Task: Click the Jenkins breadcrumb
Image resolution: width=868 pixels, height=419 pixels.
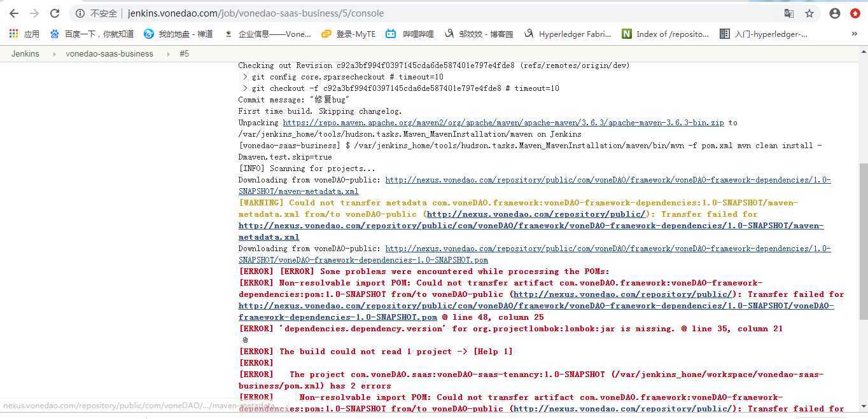Action: point(25,54)
